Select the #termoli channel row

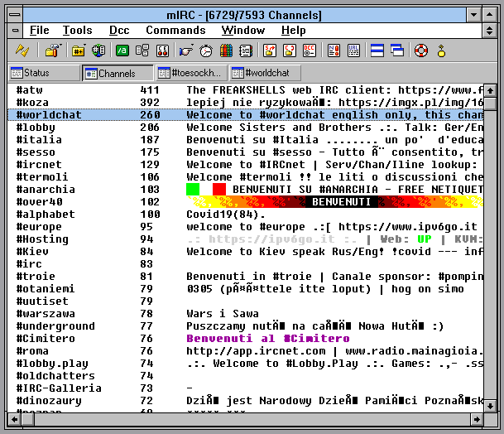246,177
